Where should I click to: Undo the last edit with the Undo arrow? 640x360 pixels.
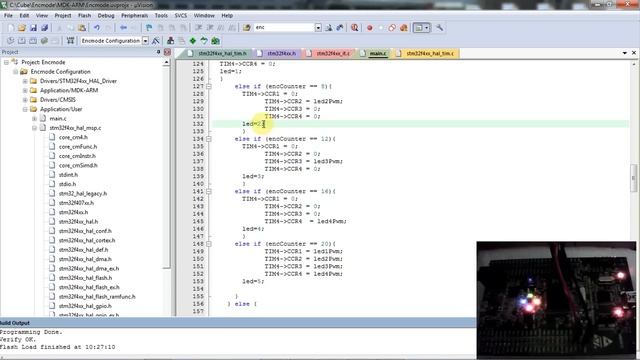(x=97, y=28)
